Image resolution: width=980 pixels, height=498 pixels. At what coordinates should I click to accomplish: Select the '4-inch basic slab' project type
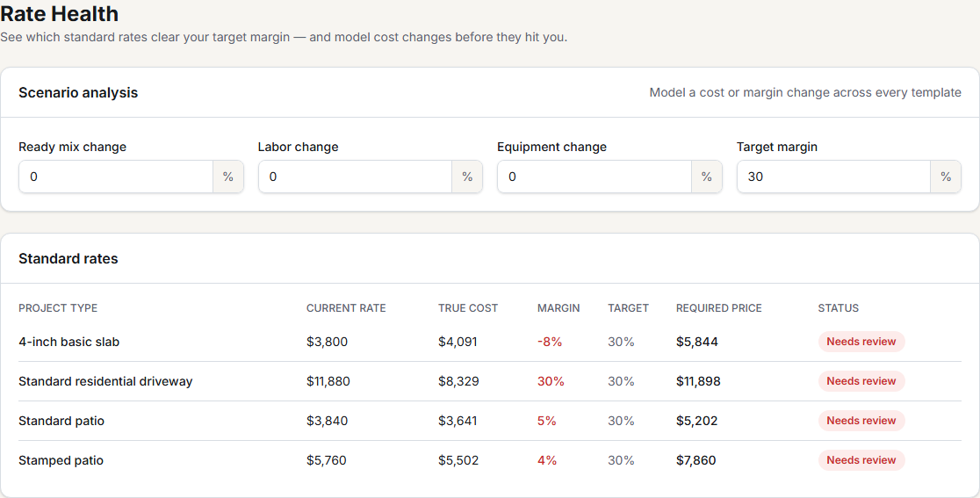(x=68, y=342)
